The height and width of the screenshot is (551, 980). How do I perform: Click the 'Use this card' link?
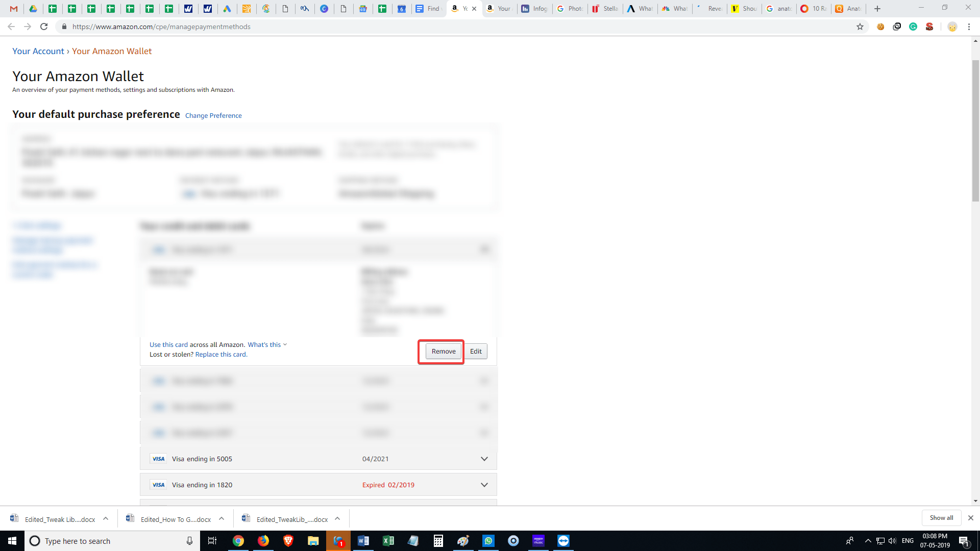168,345
